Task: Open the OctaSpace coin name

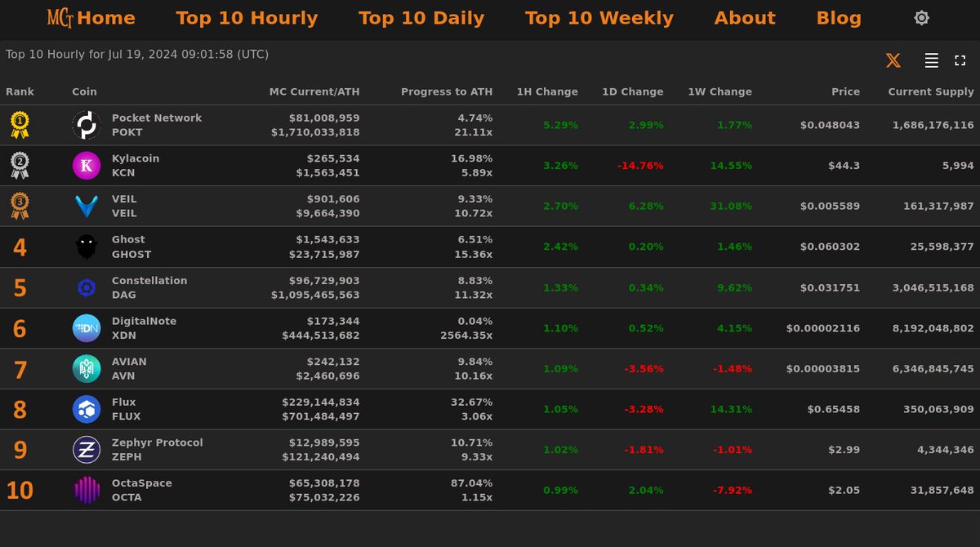Action: coord(142,483)
